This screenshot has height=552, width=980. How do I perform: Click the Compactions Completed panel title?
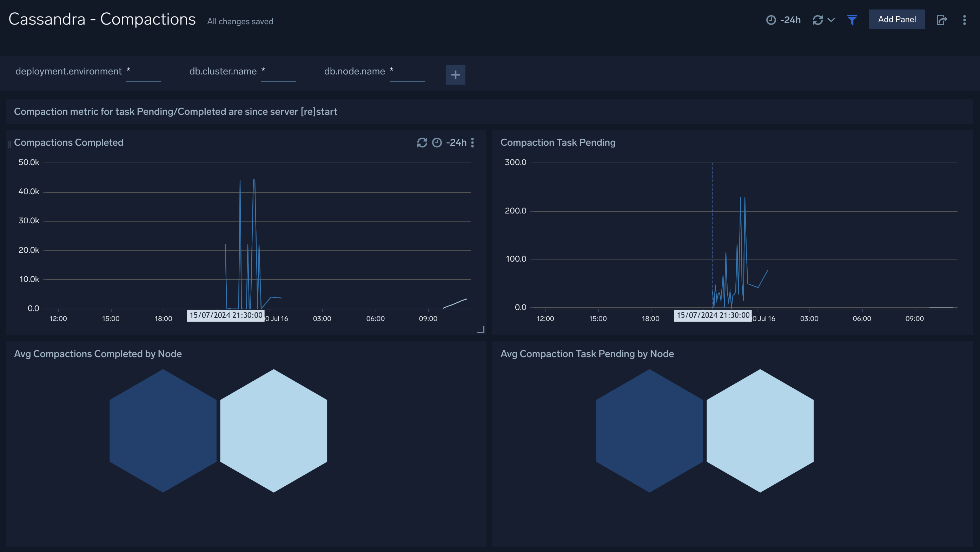point(68,142)
